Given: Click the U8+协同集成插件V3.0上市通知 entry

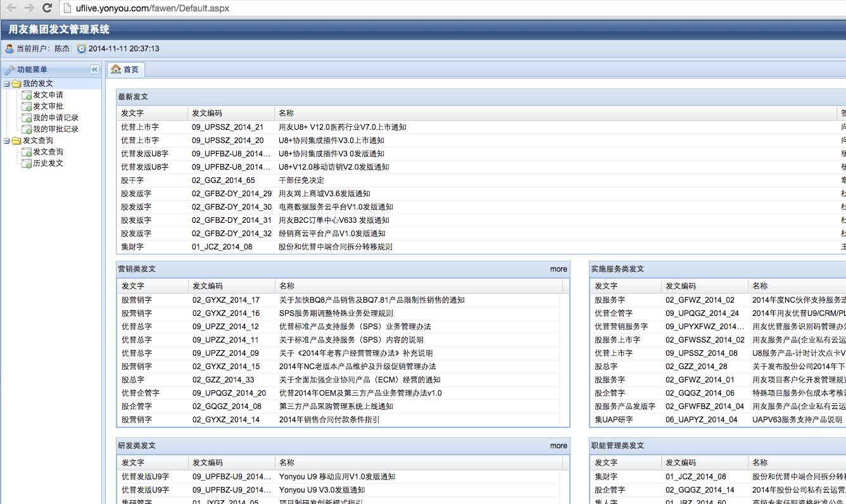Looking at the screenshot, I should 331,141.
